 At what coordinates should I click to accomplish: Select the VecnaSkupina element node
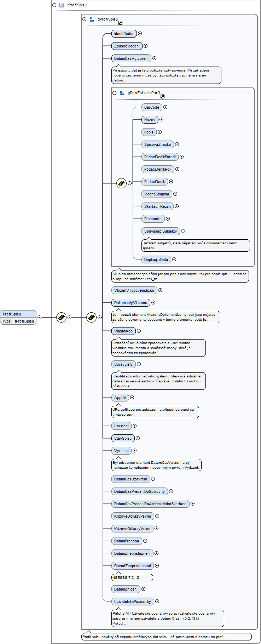[x=157, y=194]
